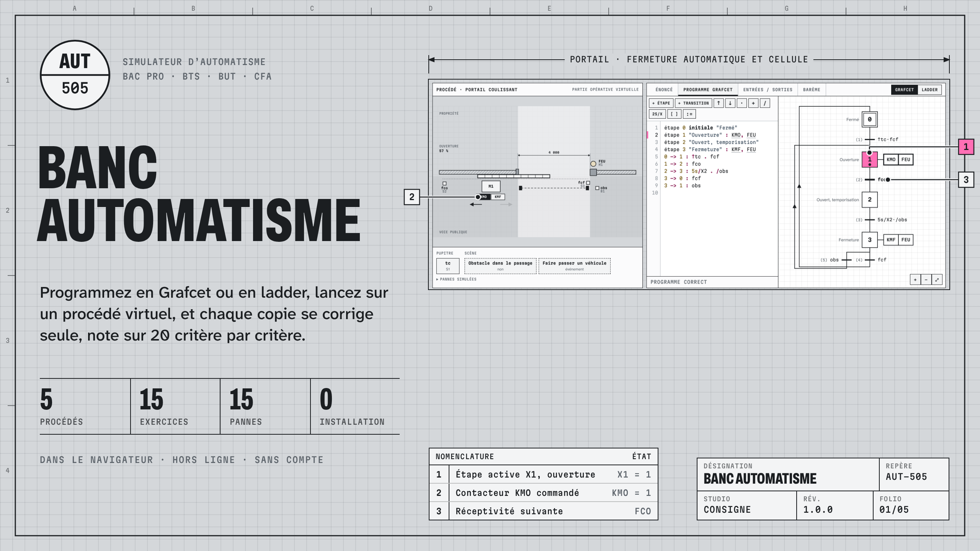Click the KMF contactor indicator

point(498,197)
